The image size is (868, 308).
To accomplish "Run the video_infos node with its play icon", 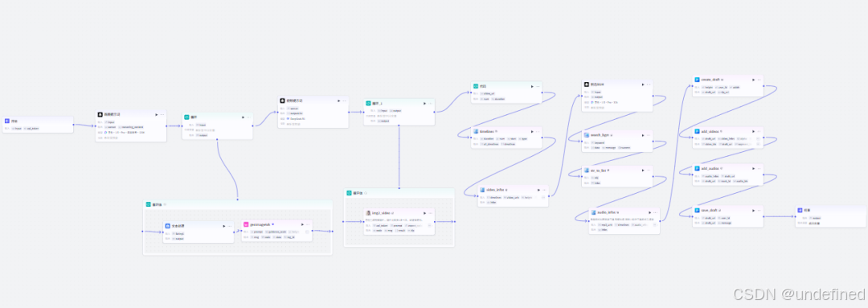I will pos(538,190).
